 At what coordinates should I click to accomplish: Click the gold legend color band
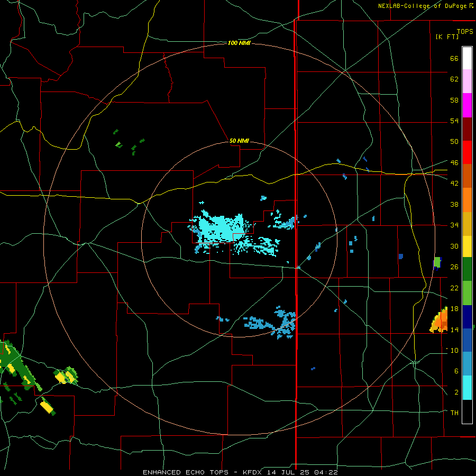[467, 224]
